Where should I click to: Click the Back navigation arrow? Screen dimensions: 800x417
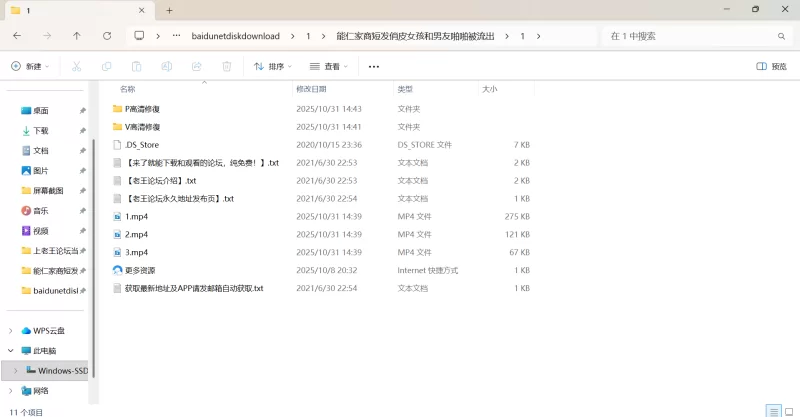[17, 36]
